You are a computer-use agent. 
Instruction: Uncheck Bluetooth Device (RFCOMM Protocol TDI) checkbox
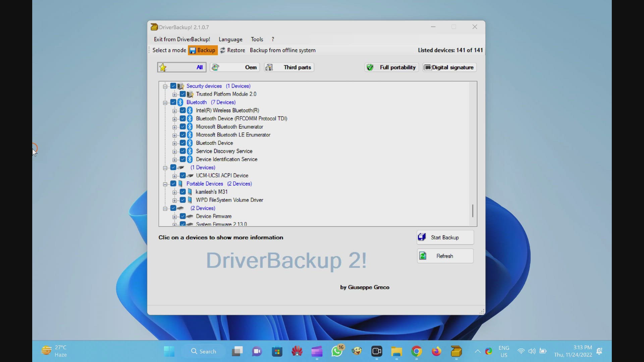click(x=183, y=119)
